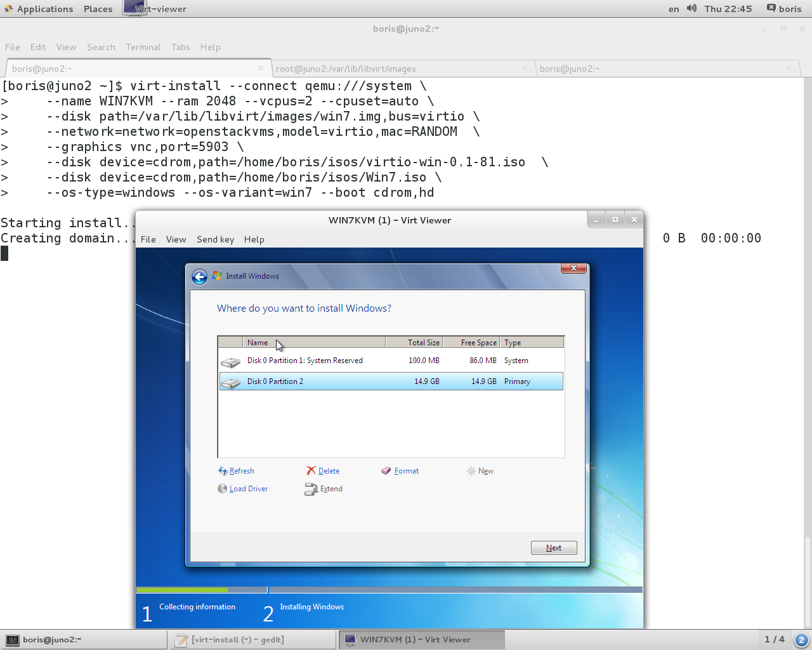
Task: Switch to gedit virt-install in taskbar
Action: (x=252, y=640)
